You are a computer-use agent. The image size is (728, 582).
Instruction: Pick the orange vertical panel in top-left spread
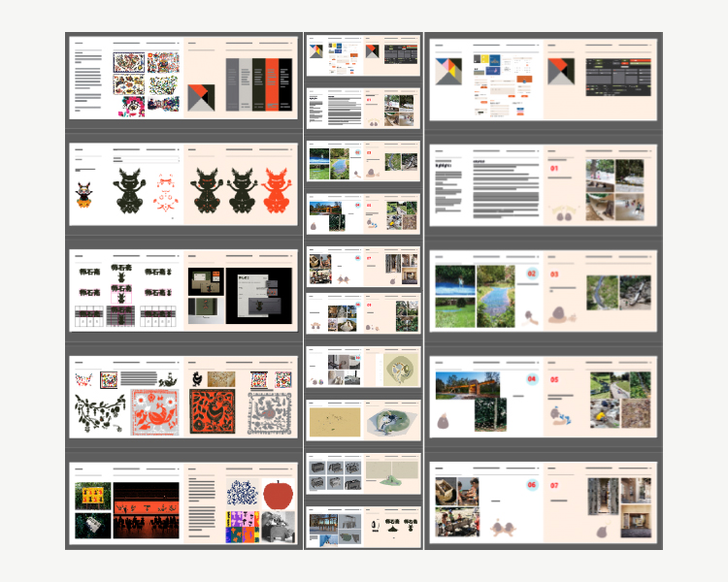(285, 84)
